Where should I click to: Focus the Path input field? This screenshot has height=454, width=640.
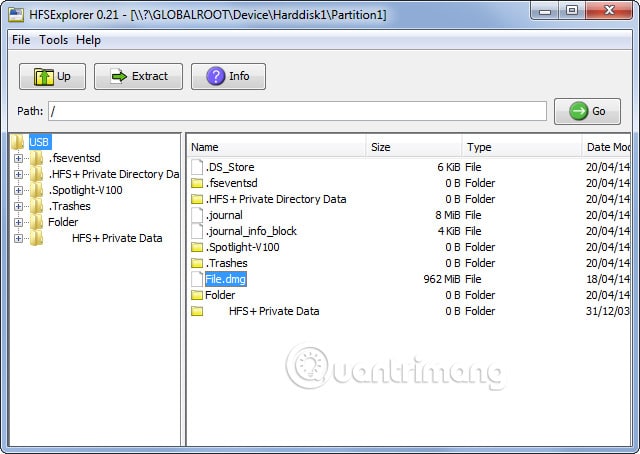point(297,111)
